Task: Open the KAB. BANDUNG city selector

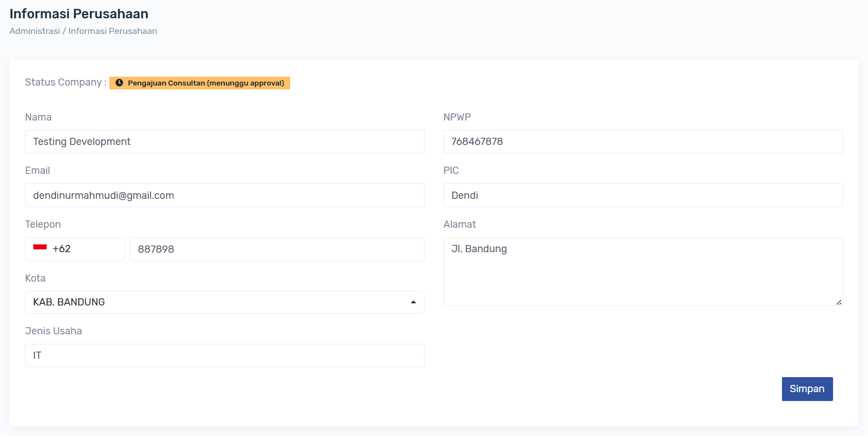Action: tap(216, 302)
